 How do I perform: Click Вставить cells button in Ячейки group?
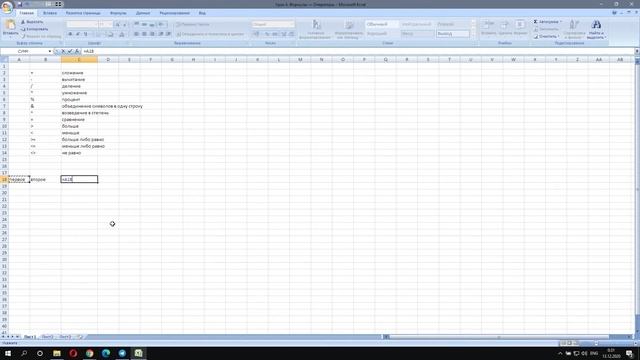click(x=489, y=28)
